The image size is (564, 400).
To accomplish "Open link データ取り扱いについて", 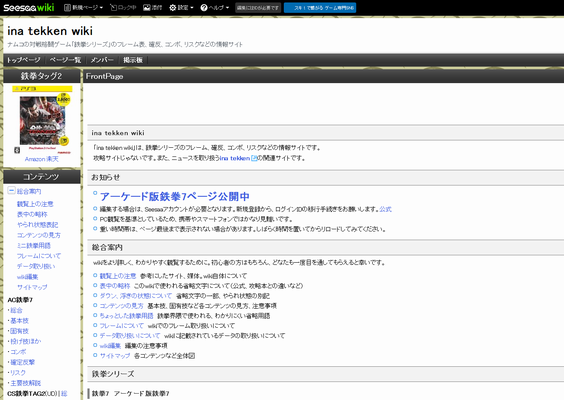I will (x=130, y=336).
